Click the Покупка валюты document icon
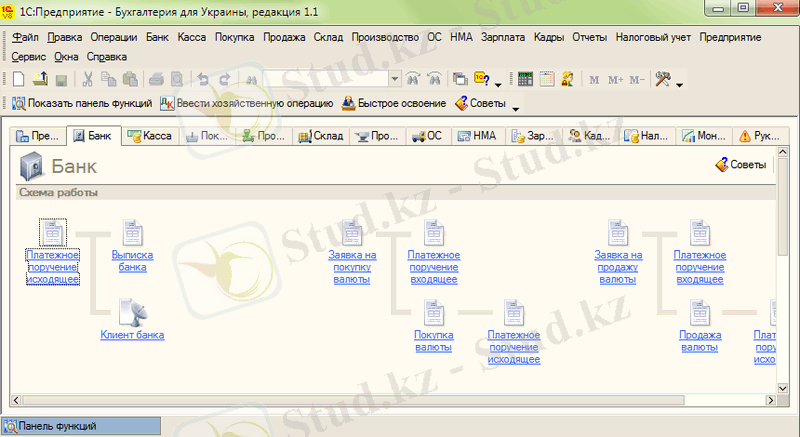 pos(434,312)
